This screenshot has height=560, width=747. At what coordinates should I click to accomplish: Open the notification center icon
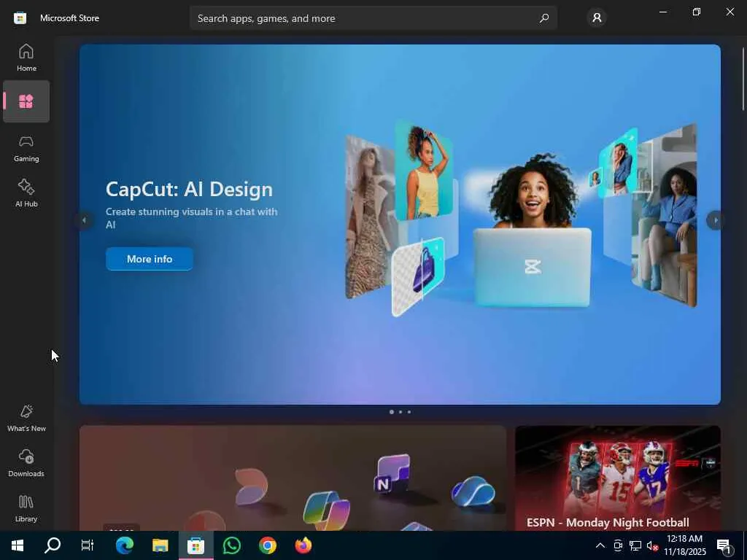tap(724, 545)
